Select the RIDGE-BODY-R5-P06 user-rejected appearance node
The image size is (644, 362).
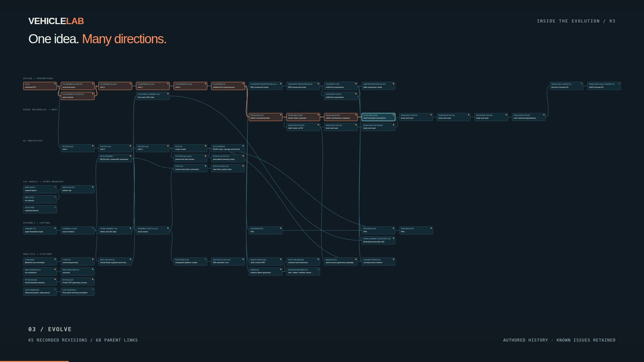528,117
